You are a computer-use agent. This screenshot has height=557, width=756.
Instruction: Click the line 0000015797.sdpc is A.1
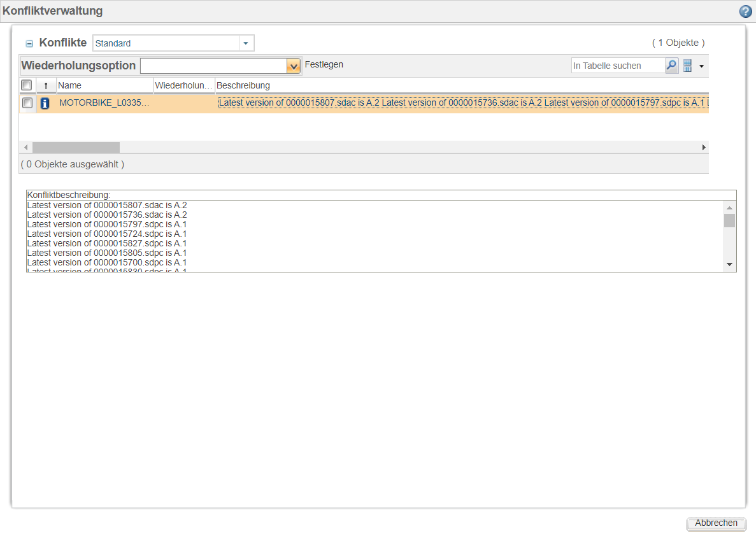coord(107,225)
